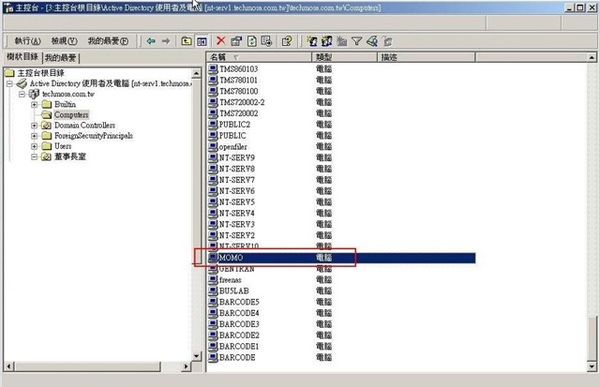Collapse the techmoon.com.tw domain node
The width and height of the screenshot is (600, 387).
click(22, 94)
